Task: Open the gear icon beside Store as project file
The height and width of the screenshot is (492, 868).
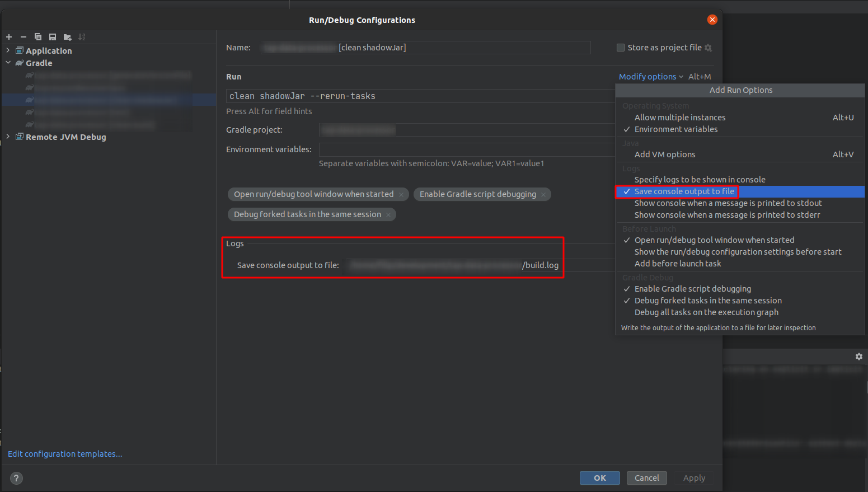Action: 708,48
